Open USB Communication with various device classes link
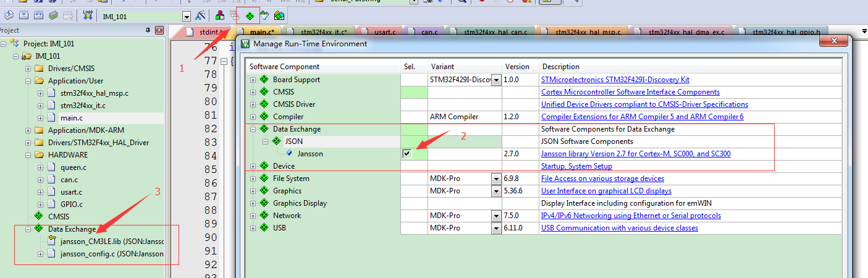 click(620, 228)
